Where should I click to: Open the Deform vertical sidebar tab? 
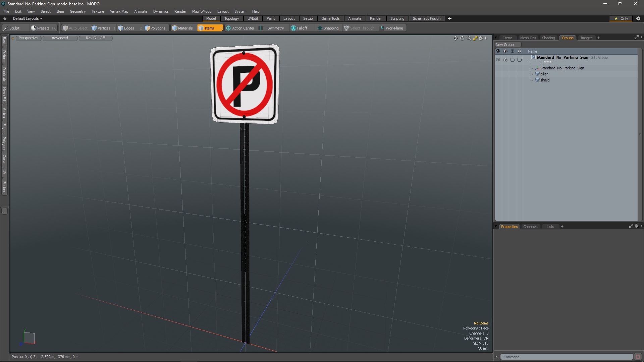(4, 56)
